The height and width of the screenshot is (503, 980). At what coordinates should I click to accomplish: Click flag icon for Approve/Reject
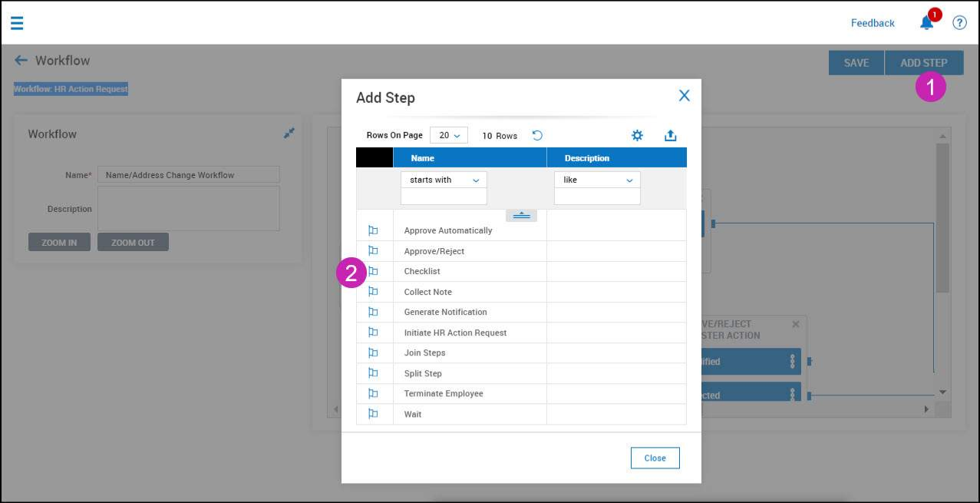click(x=374, y=250)
